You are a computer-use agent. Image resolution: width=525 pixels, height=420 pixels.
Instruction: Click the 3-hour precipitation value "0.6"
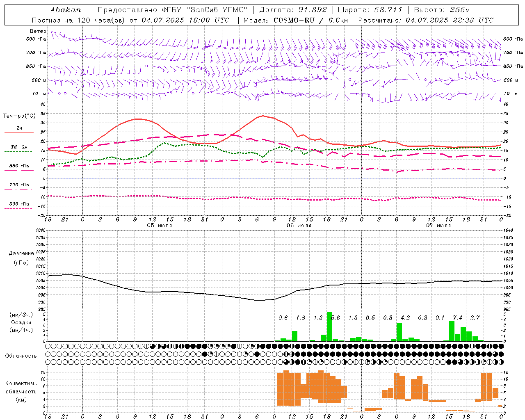(283, 317)
